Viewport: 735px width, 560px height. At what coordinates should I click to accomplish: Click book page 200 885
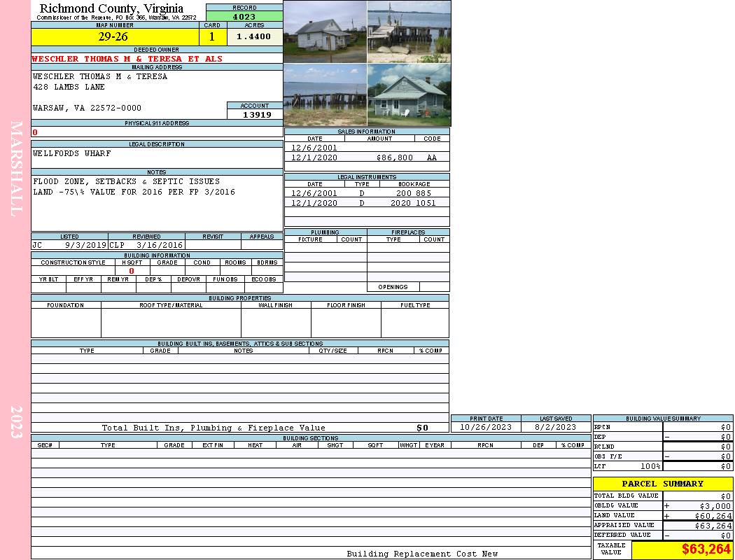click(x=414, y=193)
